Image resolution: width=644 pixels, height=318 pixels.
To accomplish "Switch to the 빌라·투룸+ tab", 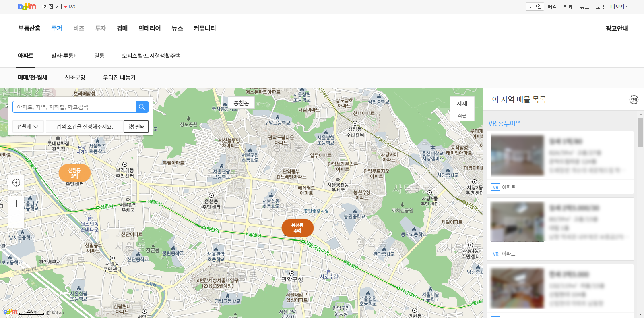I will [x=64, y=56].
